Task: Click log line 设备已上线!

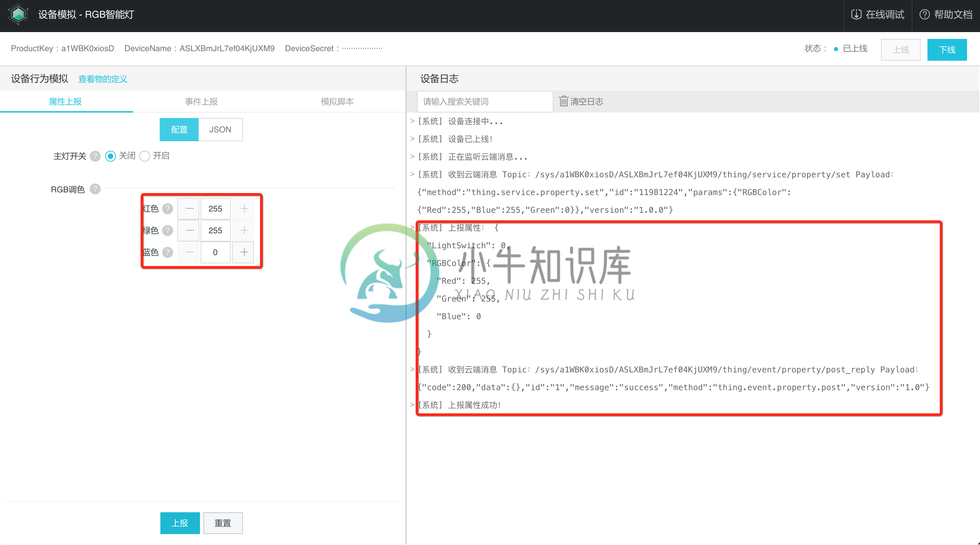Action: pos(456,139)
